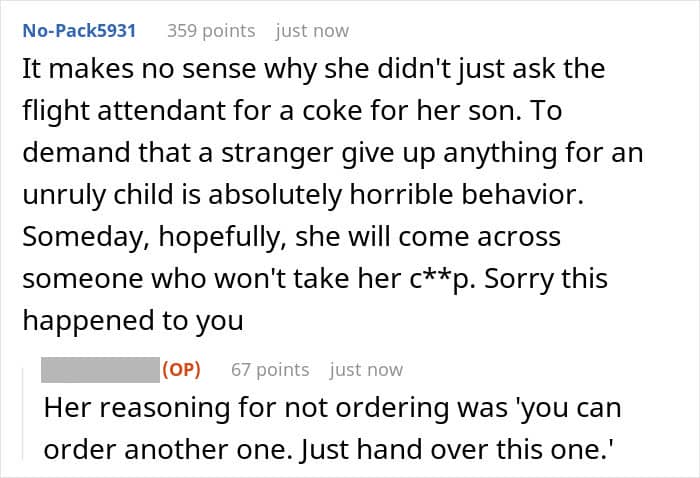The width and height of the screenshot is (700, 478).
Task: Click the orange (OP) tag
Action: click(x=181, y=370)
